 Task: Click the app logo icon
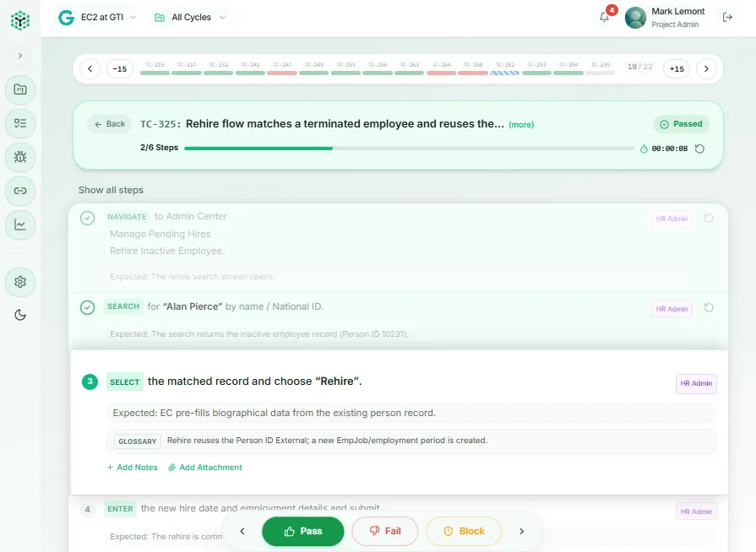[x=20, y=19]
